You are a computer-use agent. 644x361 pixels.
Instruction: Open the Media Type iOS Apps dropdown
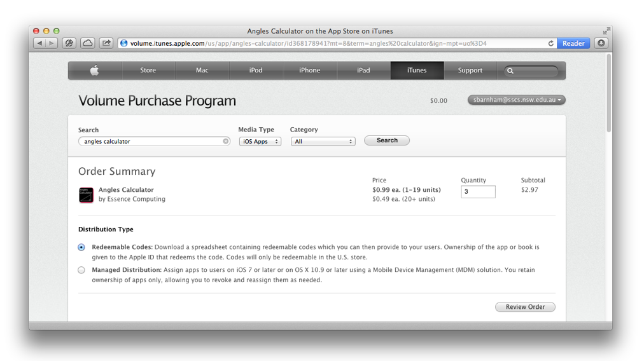pos(260,142)
